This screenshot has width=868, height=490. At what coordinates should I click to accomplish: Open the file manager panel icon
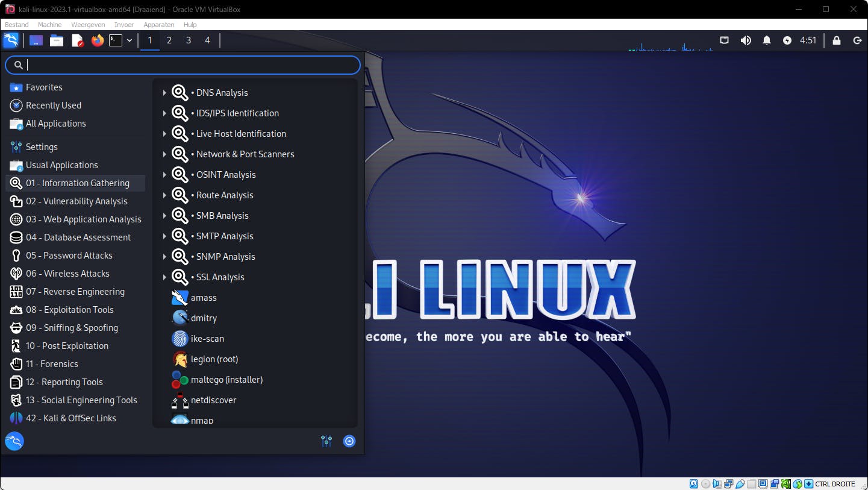[57, 40]
